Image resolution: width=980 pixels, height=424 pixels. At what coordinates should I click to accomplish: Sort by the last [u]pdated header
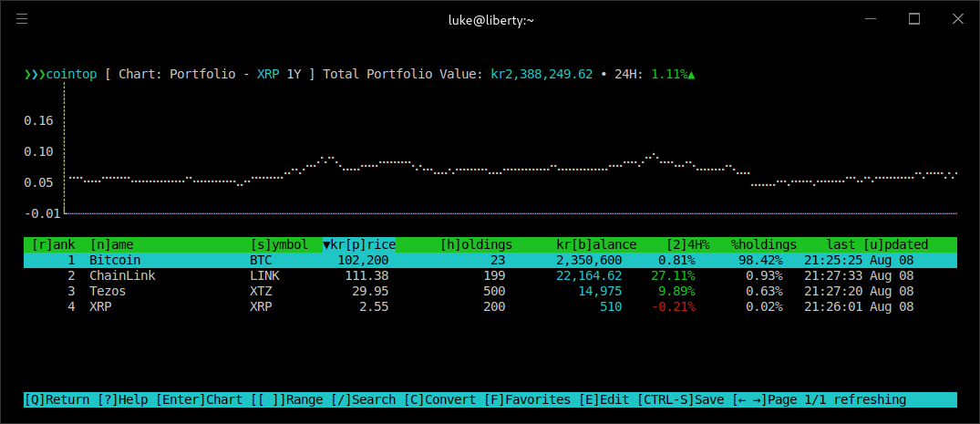pyautogui.click(x=878, y=244)
